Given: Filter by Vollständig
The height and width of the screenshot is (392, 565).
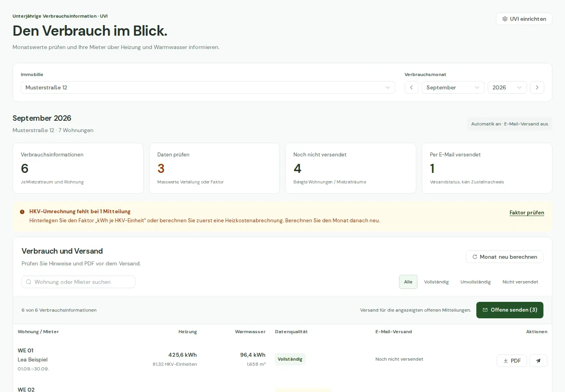Looking at the screenshot, I should coord(436,282).
